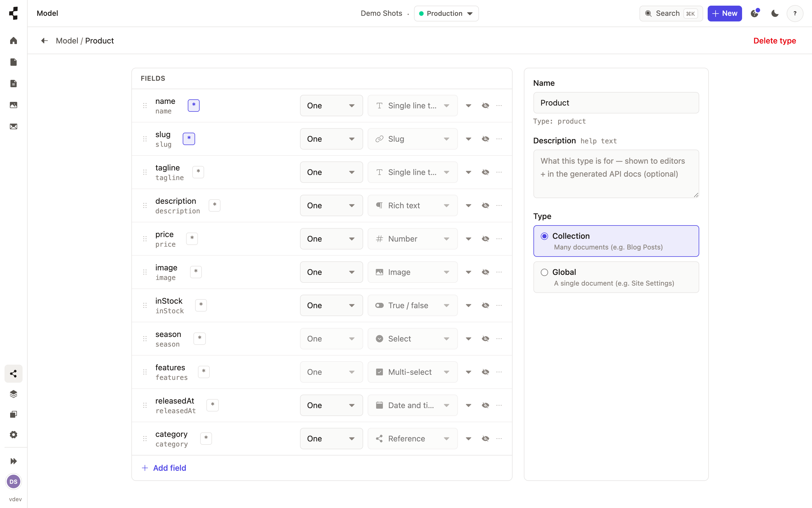Click the Demo Shots project name
The height and width of the screenshot is (508, 812).
381,14
